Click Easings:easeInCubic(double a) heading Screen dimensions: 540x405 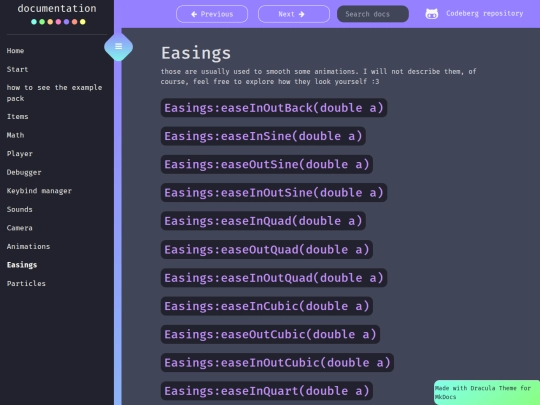(x=267, y=306)
